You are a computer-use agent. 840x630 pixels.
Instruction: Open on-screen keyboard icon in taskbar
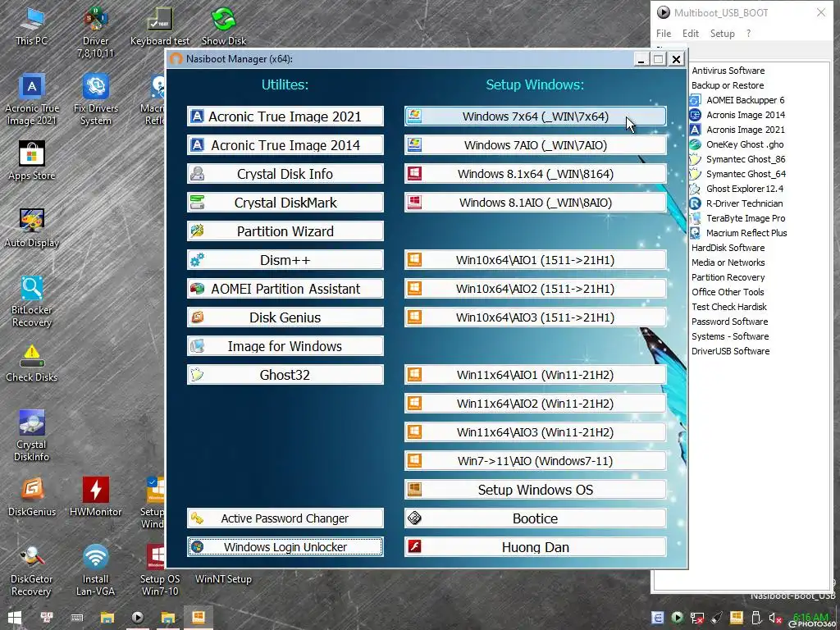[77, 618]
